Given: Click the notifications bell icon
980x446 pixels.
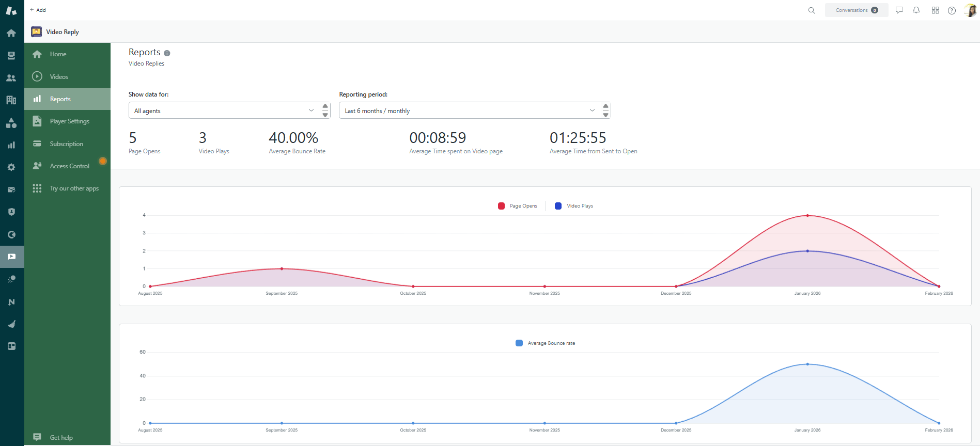Looking at the screenshot, I should (916, 10).
